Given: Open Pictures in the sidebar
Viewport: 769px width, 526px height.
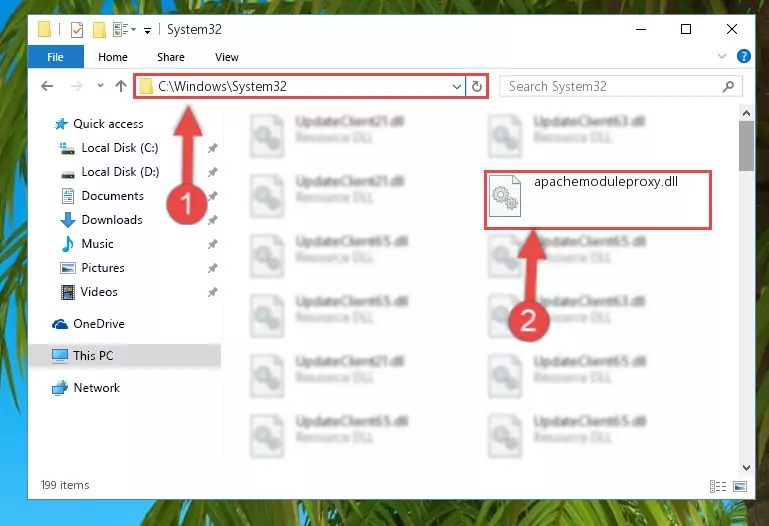Looking at the screenshot, I should click(x=92, y=268).
